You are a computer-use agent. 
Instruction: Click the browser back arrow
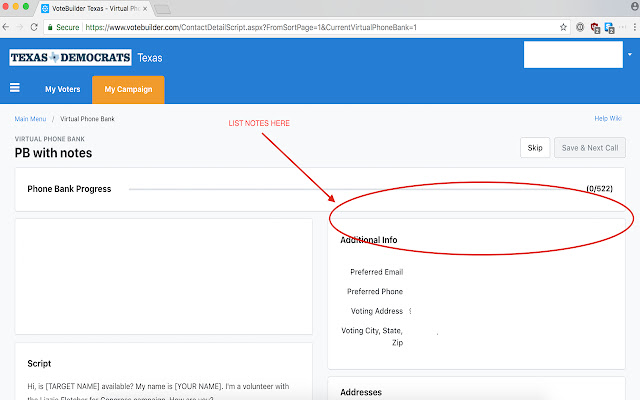click(x=6, y=27)
